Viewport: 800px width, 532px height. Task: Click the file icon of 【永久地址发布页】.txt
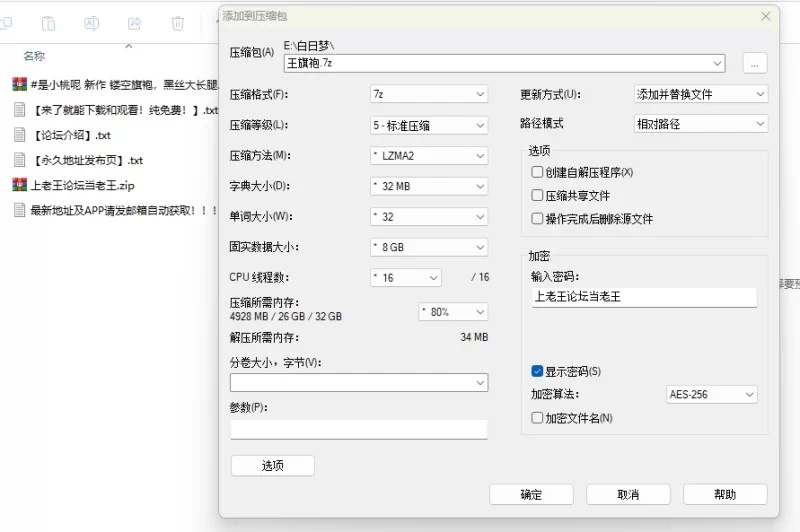[x=19, y=160]
